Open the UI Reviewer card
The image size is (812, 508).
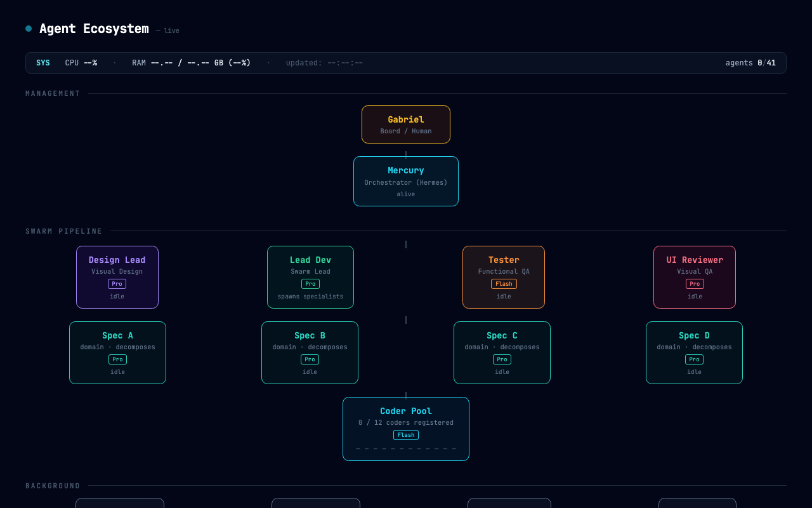(695, 277)
